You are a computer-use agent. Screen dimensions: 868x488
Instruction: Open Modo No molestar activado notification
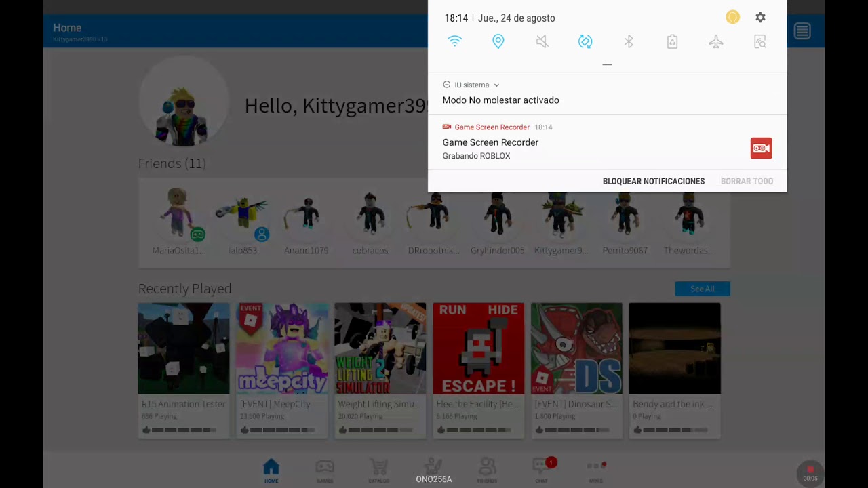coord(500,100)
